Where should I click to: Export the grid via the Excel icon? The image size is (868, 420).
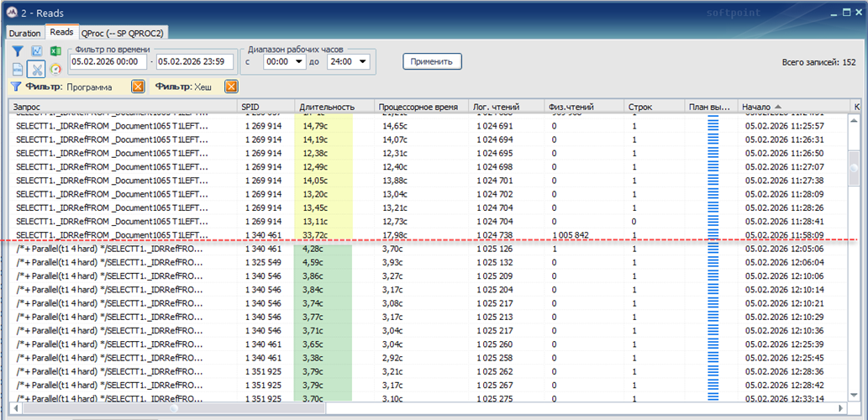tap(55, 51)
